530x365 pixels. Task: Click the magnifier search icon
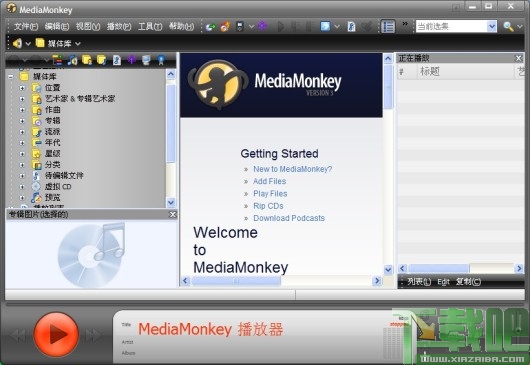(x=508, y=26)
